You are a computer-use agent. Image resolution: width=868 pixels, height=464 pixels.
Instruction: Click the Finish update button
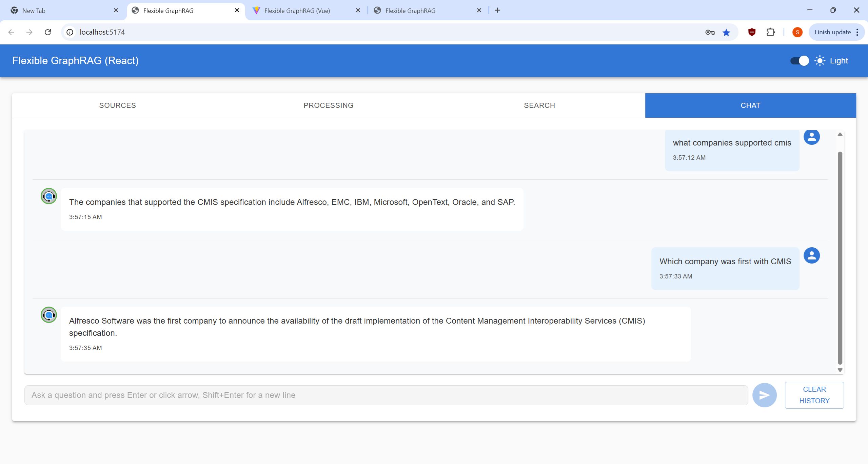pyautogui.click(x=832, y=32)
